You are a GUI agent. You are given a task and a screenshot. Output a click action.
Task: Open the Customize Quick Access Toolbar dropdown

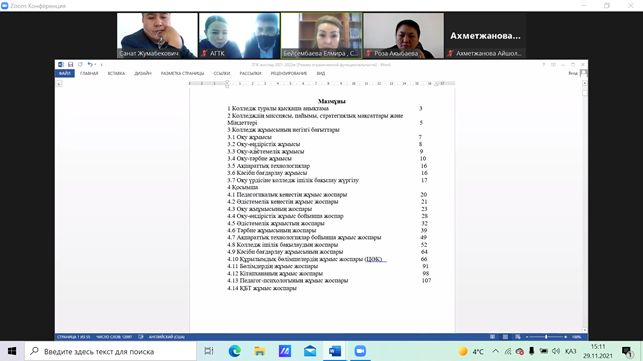(x=102, y=64)
